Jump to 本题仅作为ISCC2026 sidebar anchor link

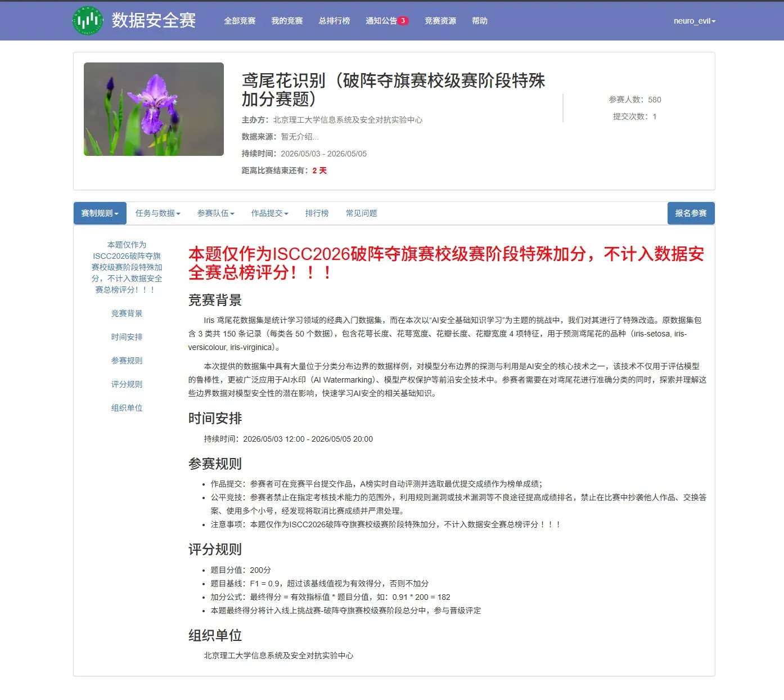click(x=127, y=267)
